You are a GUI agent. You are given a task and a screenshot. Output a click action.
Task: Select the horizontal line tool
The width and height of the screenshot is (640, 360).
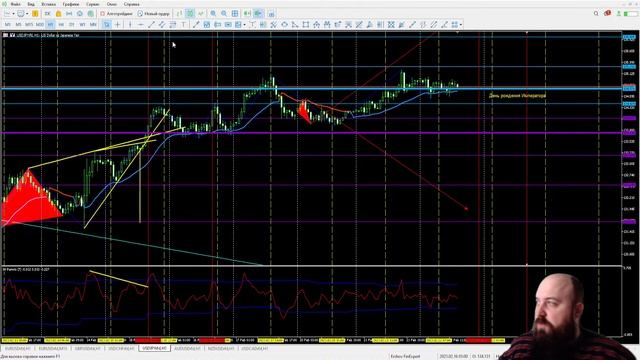(140, 25)
